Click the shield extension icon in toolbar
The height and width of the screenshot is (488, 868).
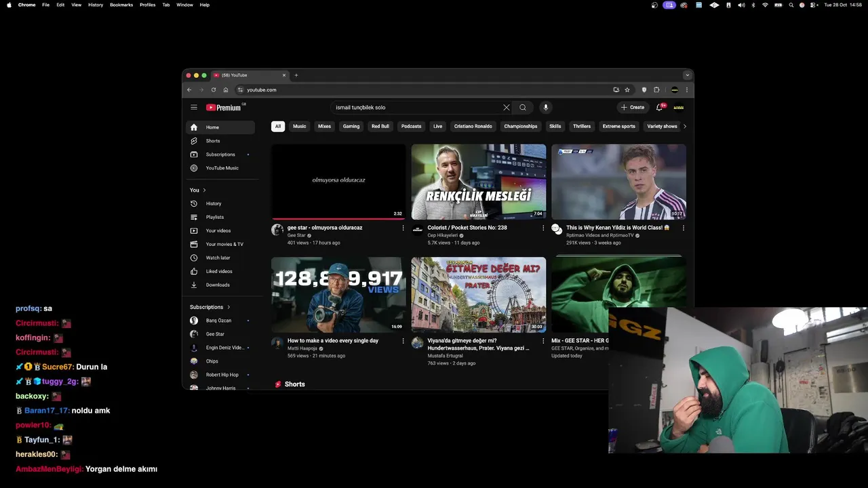[x=644, y=89]
